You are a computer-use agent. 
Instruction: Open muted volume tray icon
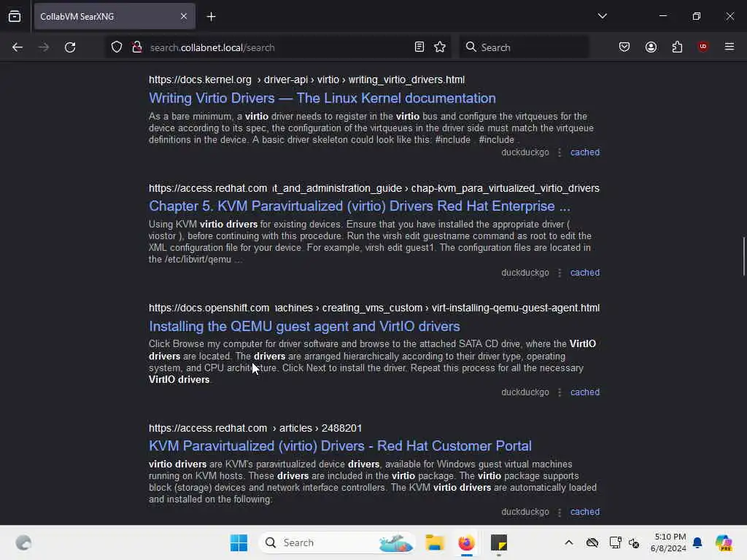(634, 542)
